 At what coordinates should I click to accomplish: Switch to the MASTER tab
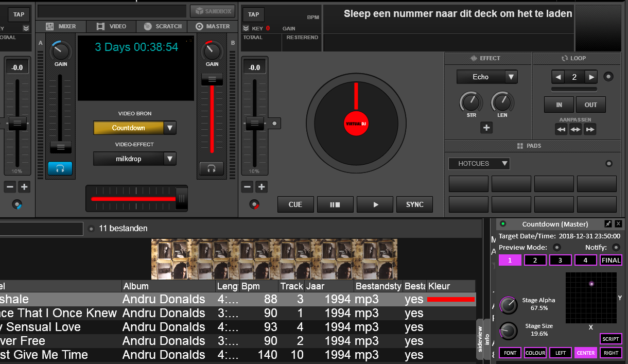click(213, 26)
